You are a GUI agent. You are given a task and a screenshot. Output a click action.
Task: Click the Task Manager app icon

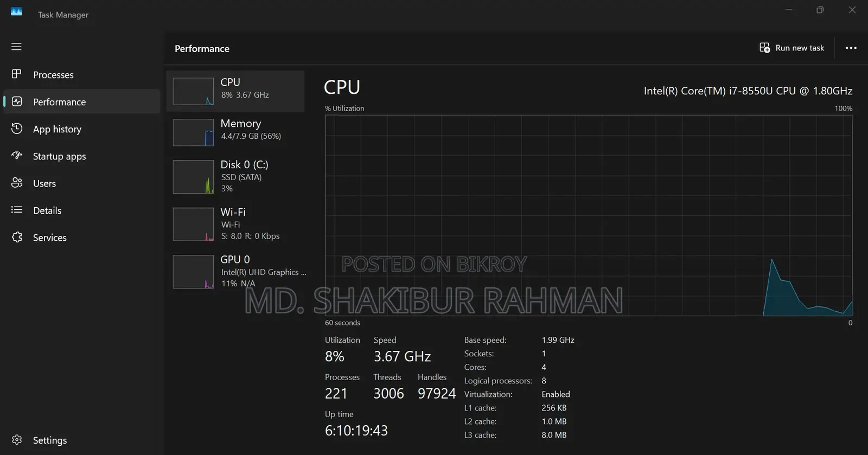16,12
